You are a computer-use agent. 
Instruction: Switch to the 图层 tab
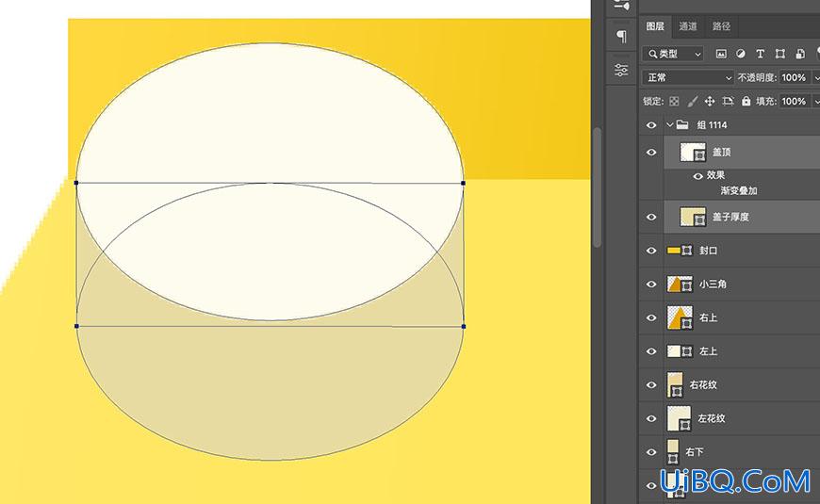pyautogui.click(x=655, y=26)
